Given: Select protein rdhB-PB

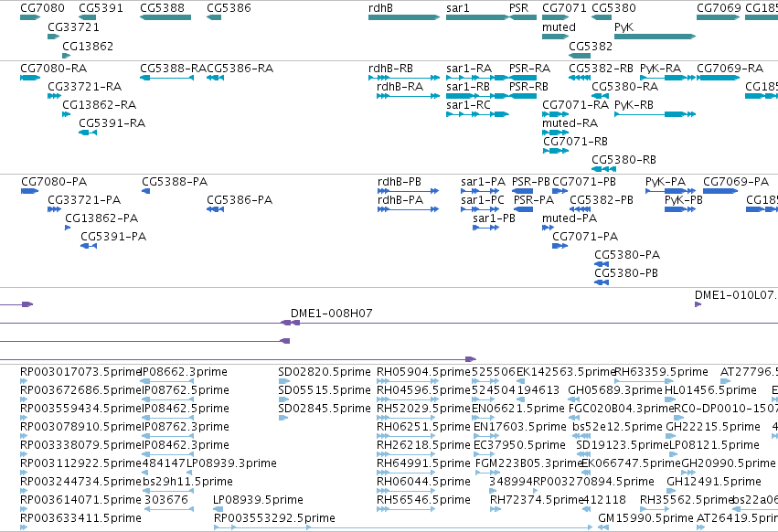Looking at the screenshot, I should [400, 182].
